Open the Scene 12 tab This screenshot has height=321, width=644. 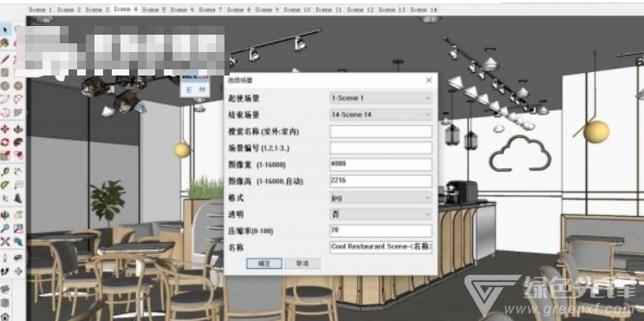[x=361, y=10]
